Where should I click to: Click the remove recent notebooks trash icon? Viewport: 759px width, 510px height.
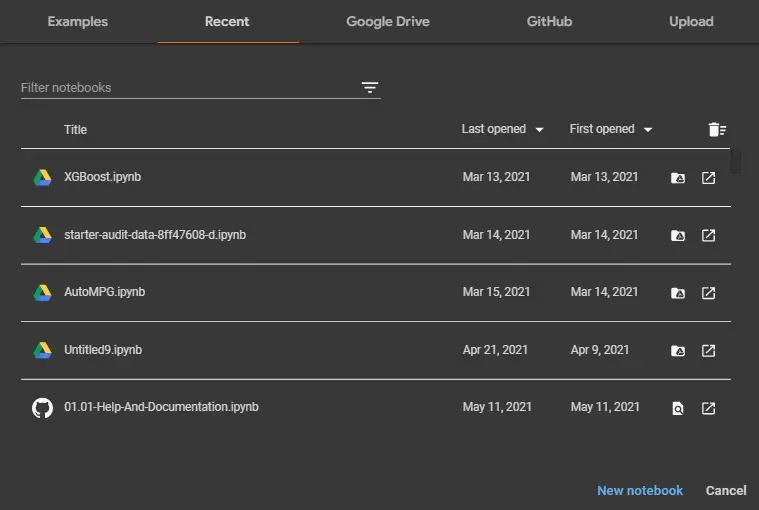[x=717, y=129]
